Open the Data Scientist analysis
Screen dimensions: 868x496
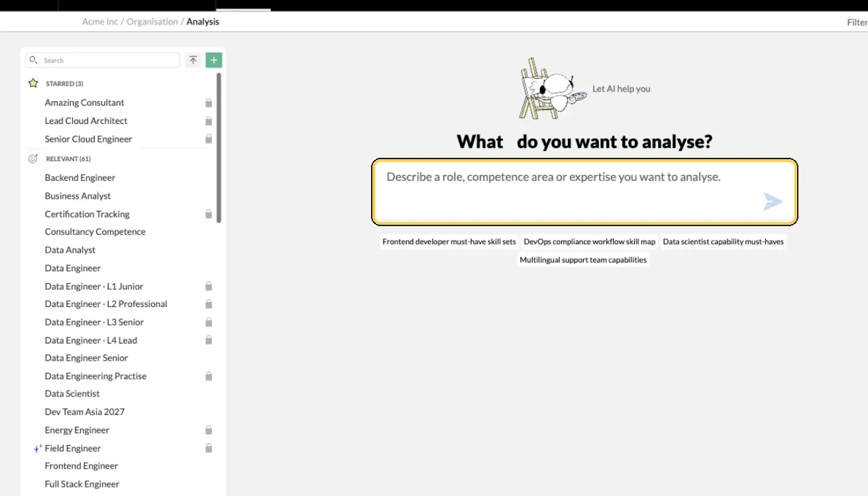tap(72, 394)
